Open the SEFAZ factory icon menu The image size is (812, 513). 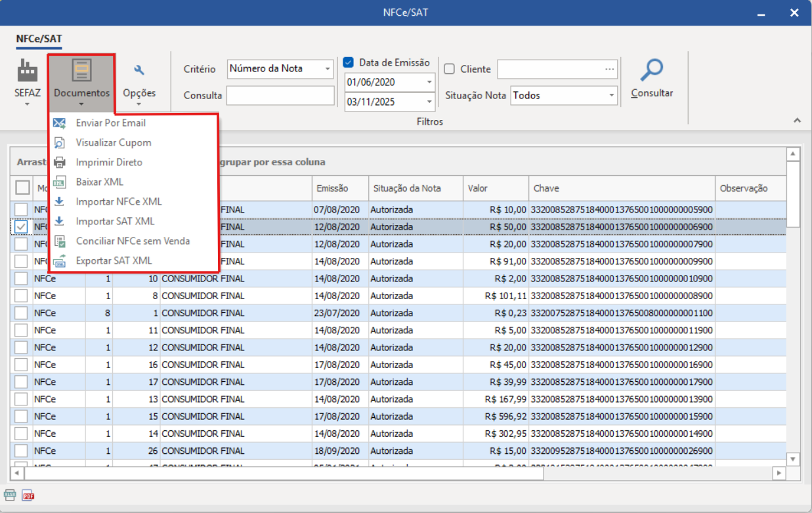[27, 70]
